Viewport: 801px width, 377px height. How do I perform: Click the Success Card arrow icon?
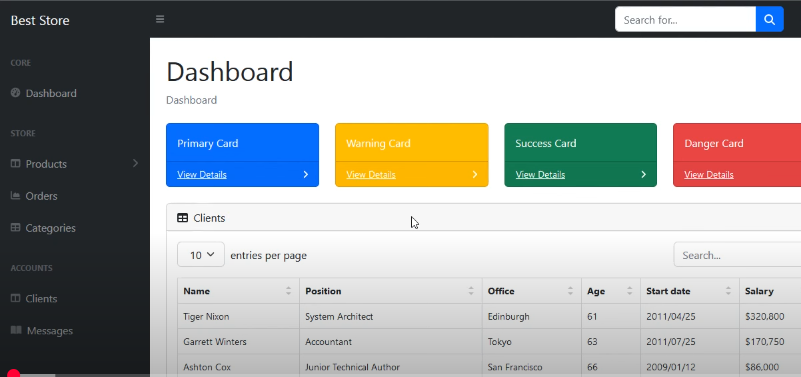[644, 174]
